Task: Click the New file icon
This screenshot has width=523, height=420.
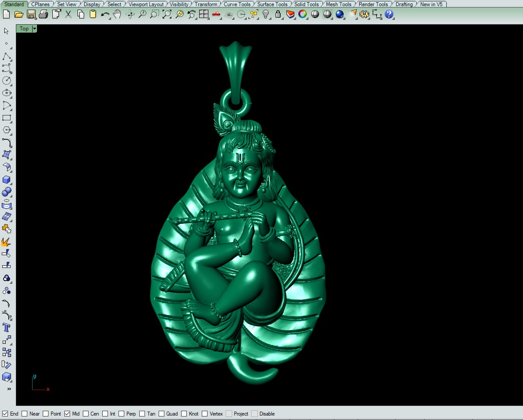Action: pyautogui.click(x=6, y=15)
